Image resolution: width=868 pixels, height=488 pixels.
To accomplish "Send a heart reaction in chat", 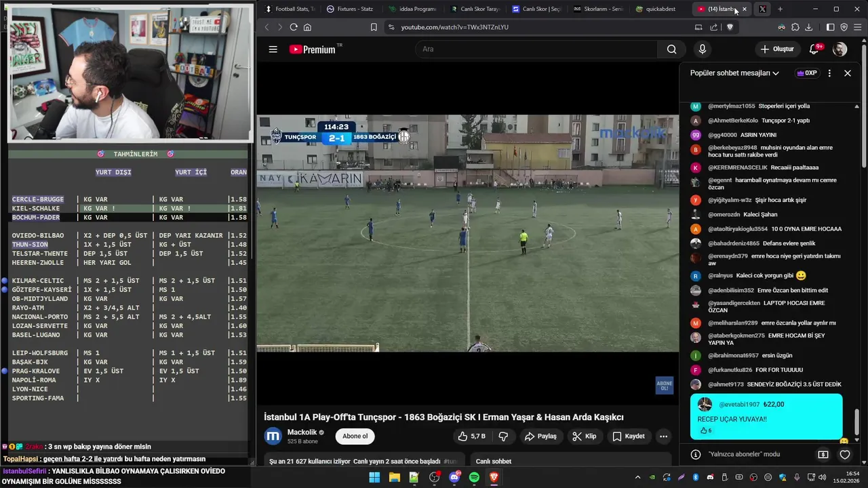I will 845,454.
